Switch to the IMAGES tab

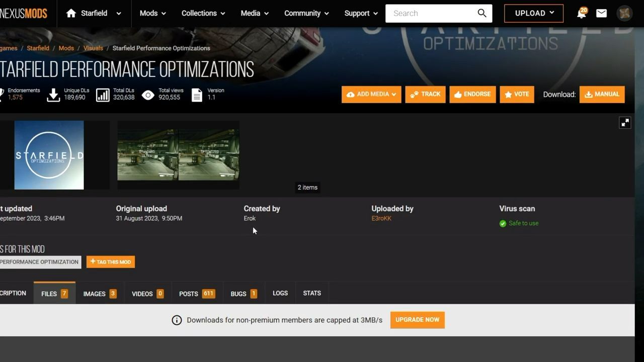(100, 294)
